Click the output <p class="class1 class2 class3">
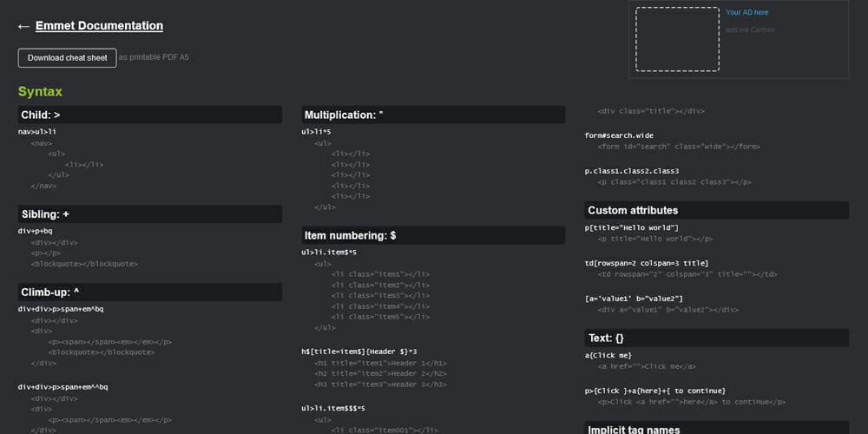 [x=674, y=182]
